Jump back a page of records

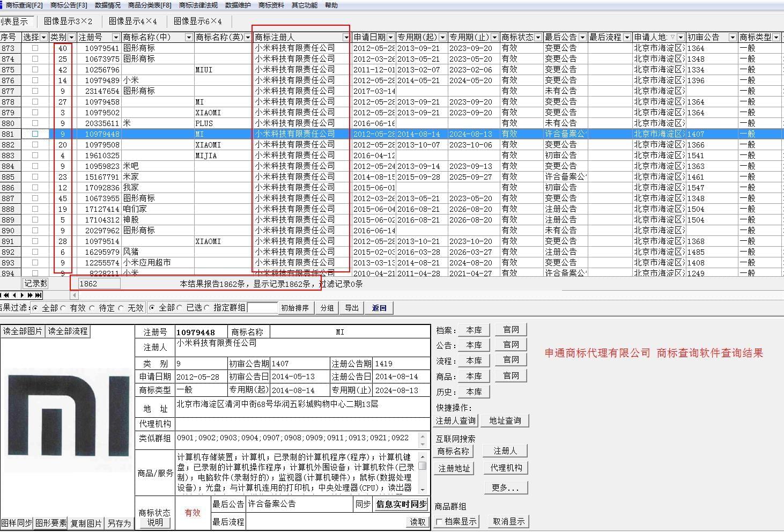point(6,295)
